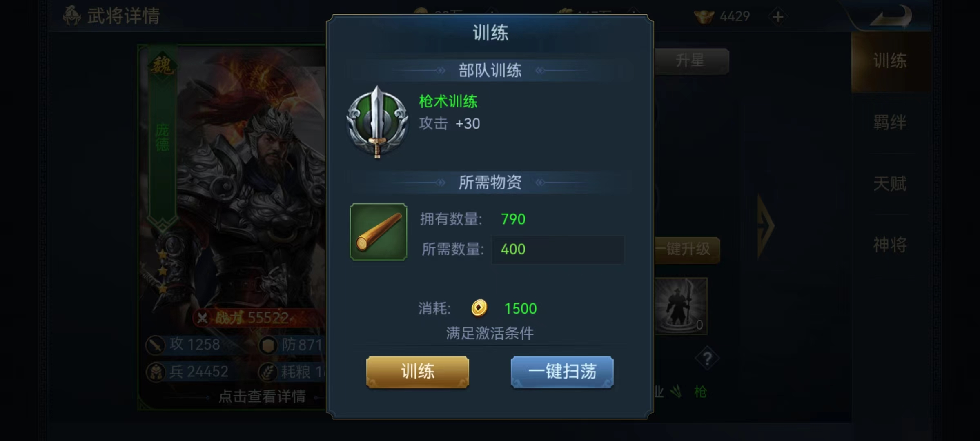Click the 武将详情 helmet icon
The width and height of the screenshot is (980, 441).
(71, 16)
